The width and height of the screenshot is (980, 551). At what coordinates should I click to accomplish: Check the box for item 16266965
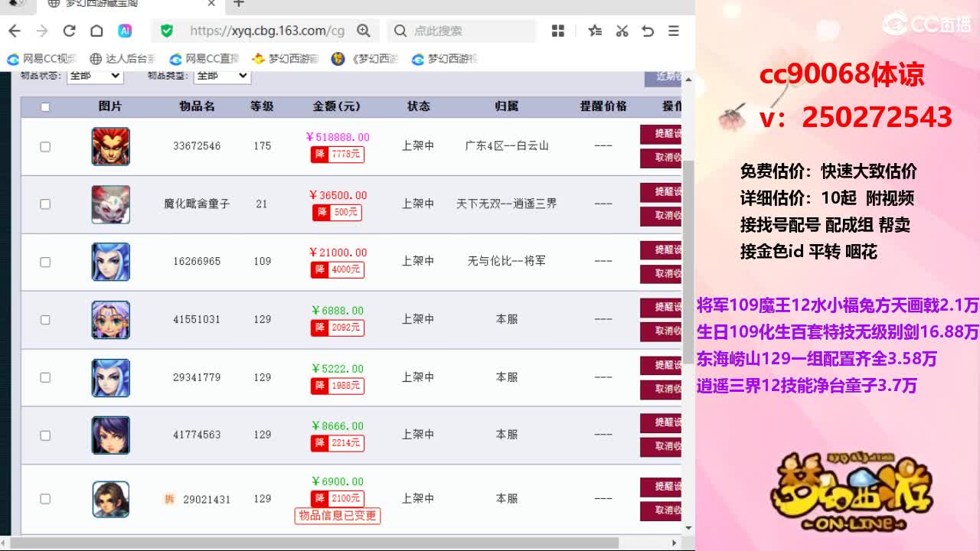[x=45, y=262]
